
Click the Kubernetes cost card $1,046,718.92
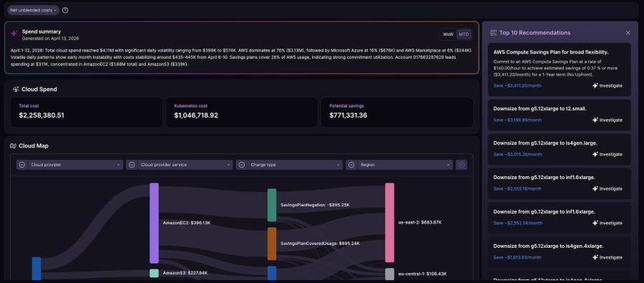[242, 112]
